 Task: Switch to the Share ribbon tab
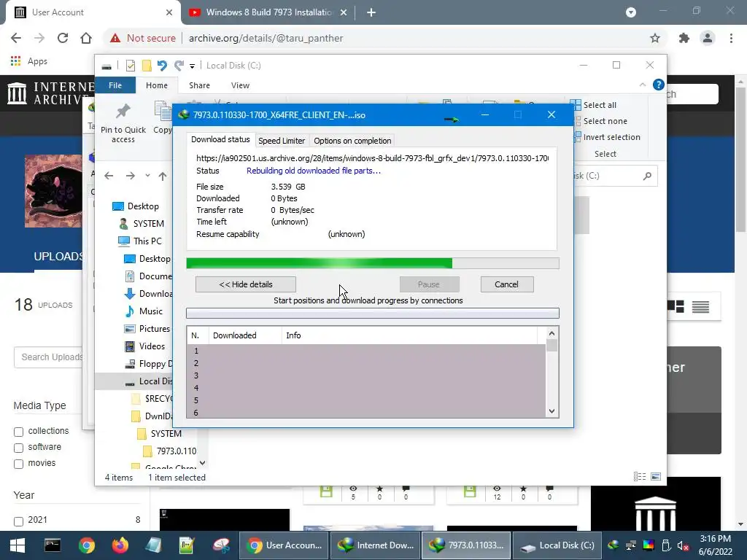[x=199, y=85]
